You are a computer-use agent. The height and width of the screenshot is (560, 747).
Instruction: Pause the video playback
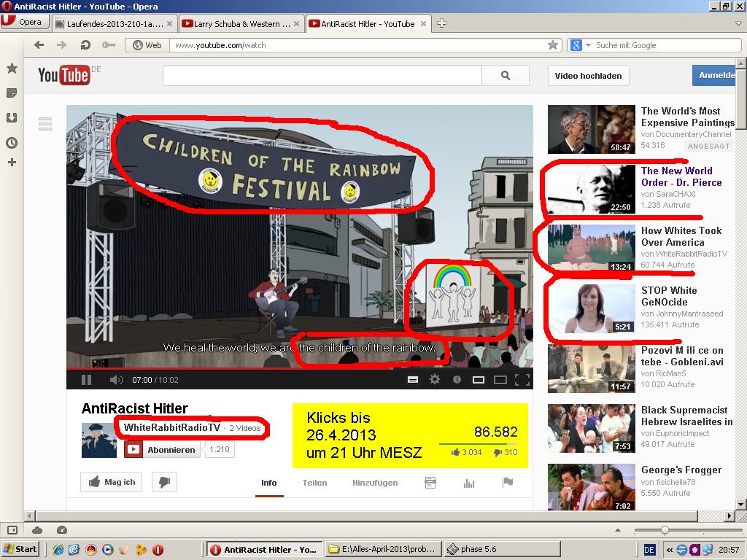tap(86, 379)
